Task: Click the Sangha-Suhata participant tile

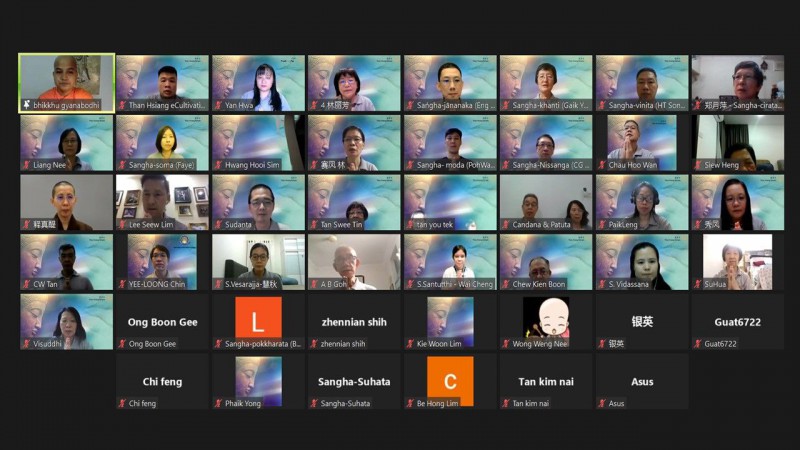Action: pos(354,382)
